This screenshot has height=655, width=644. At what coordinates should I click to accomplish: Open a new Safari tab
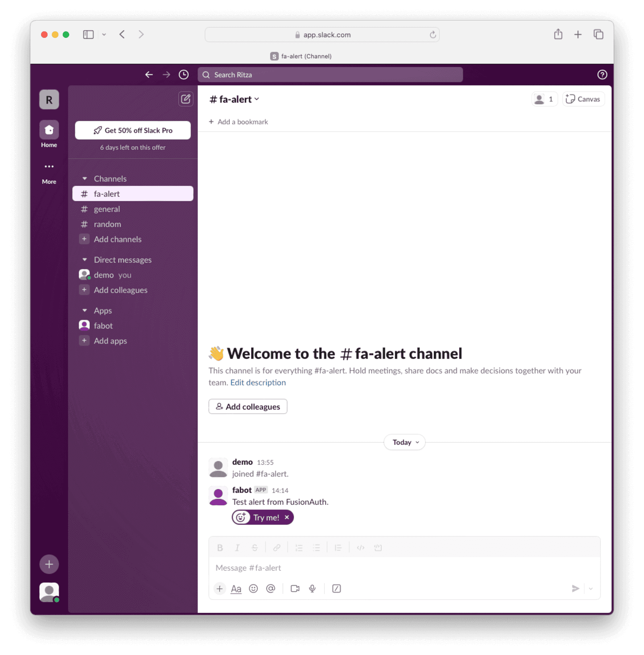[578, 35]
